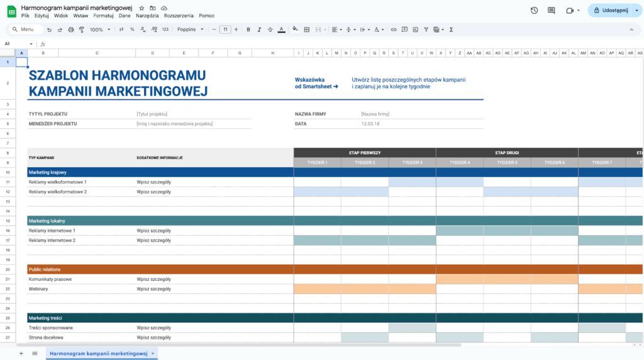Open version history clock icon

click(x=534, y=10)
